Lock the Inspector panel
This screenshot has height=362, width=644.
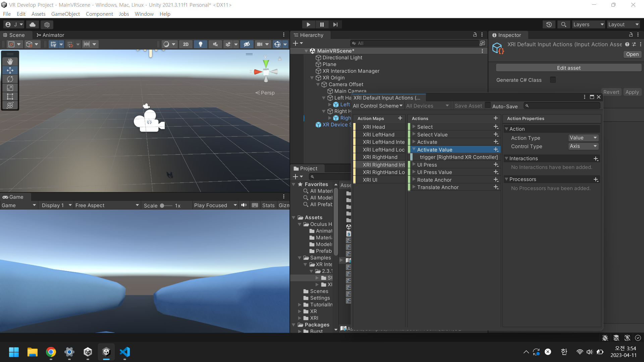click(x=631, y=35)
